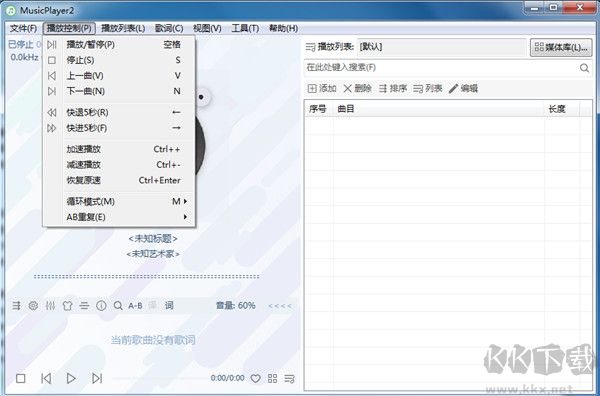
Task: Open the 文件(F) menu
Action: point(23,28)
